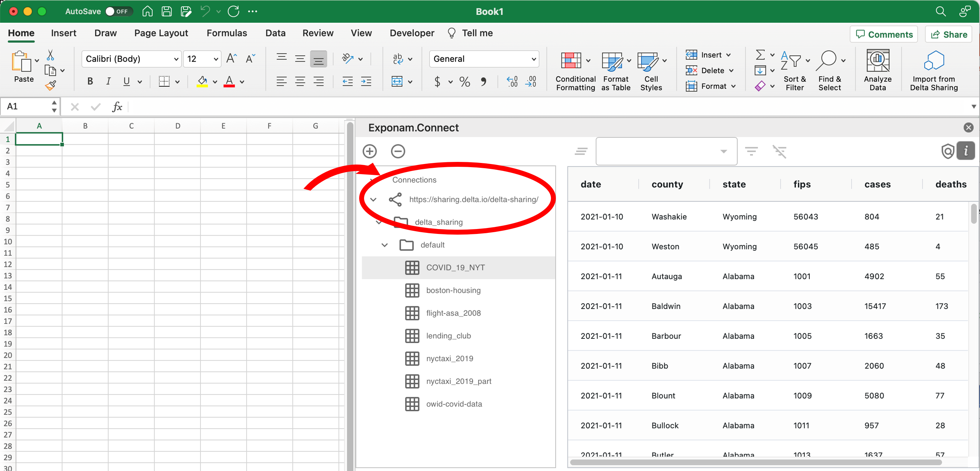Toggle italic formatting
The image size is (980, 471).
108,81
